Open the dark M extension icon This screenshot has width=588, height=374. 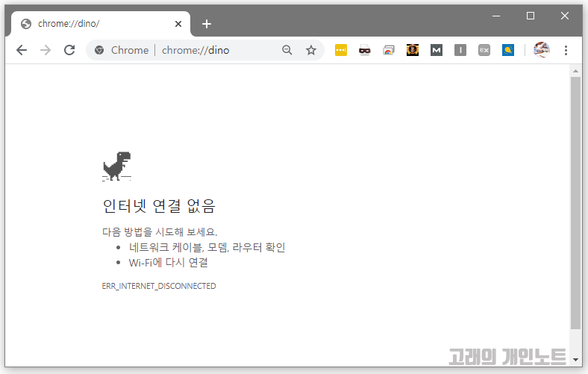pos(437,50)
